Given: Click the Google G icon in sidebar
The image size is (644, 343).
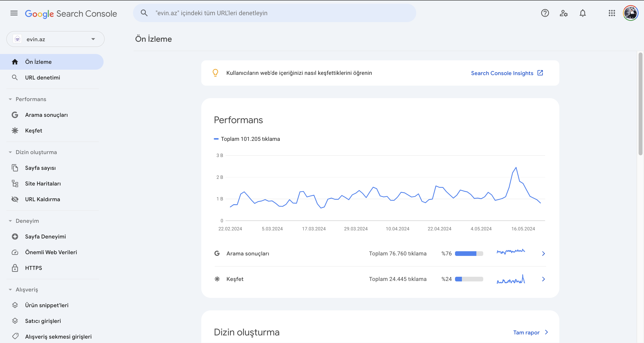Looking at the screenshot, I should point(15,115).
